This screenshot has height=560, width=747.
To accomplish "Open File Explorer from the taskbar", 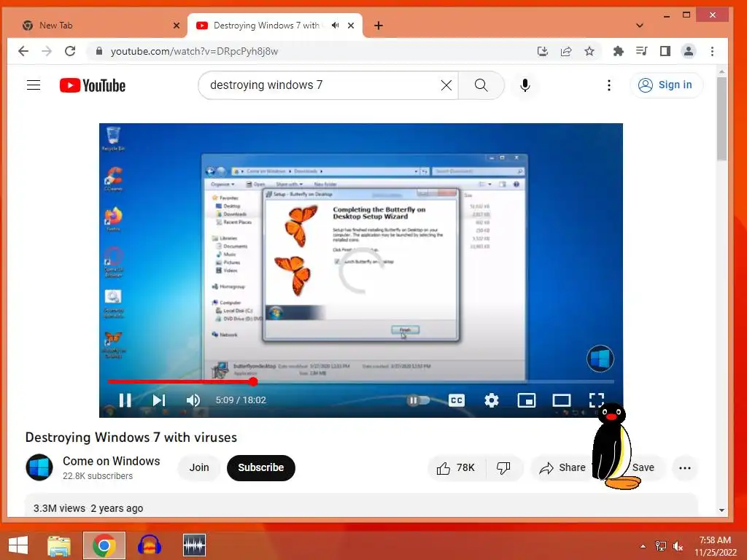I will point(59,545).
